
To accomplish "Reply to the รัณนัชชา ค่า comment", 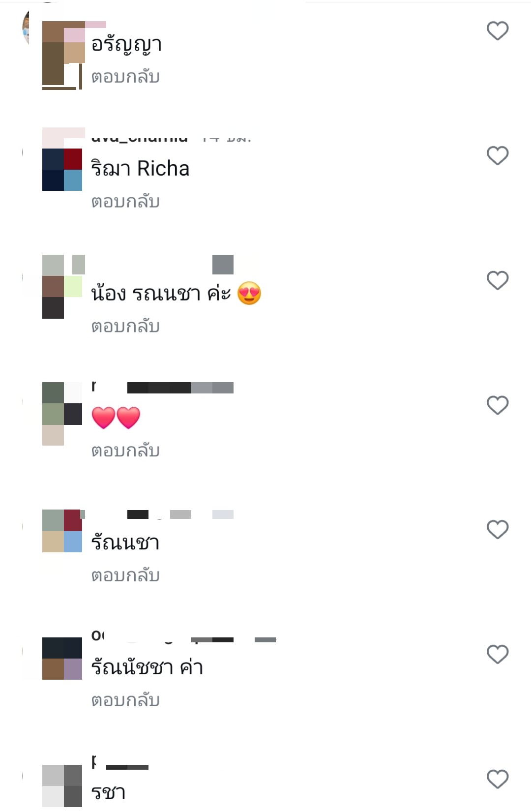I will click(x=125, y=700).
